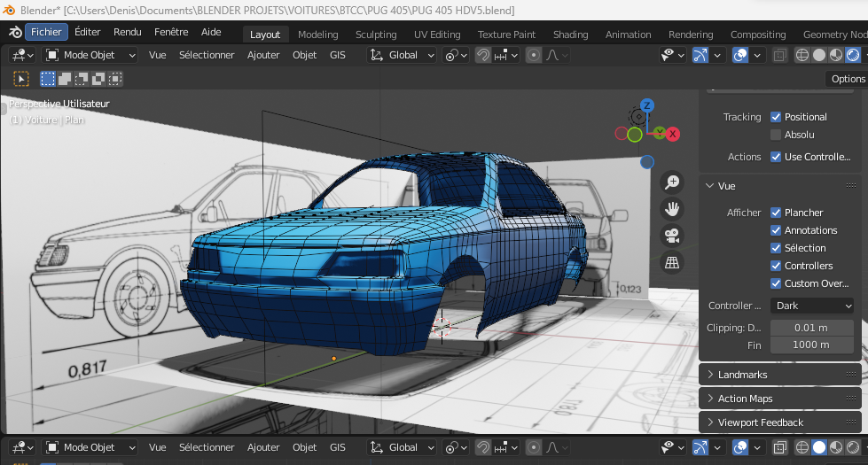The width and height of the screenshot is (868, 465).
Task: Open the Fichier menu
Action: tap(46, 32)
